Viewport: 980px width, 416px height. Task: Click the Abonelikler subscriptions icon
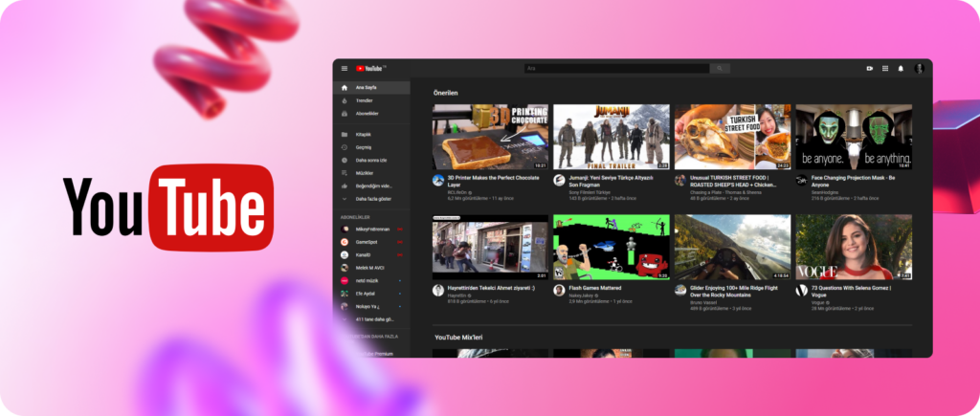click(x=344, y=114)
